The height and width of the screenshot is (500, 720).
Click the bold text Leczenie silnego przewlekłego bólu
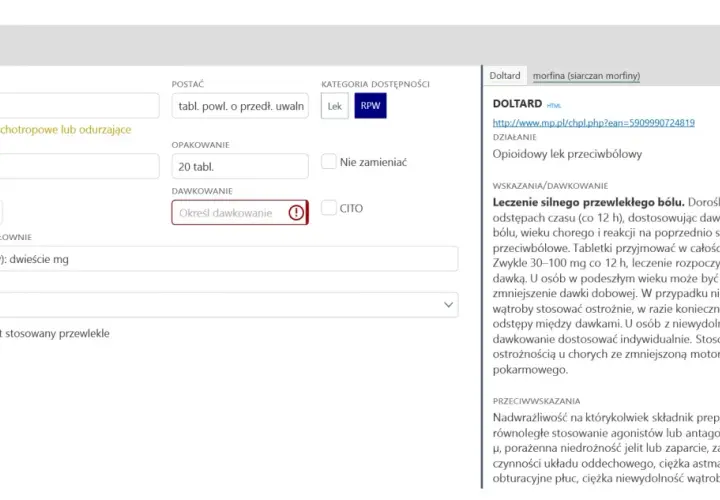(x=588, y=202)
